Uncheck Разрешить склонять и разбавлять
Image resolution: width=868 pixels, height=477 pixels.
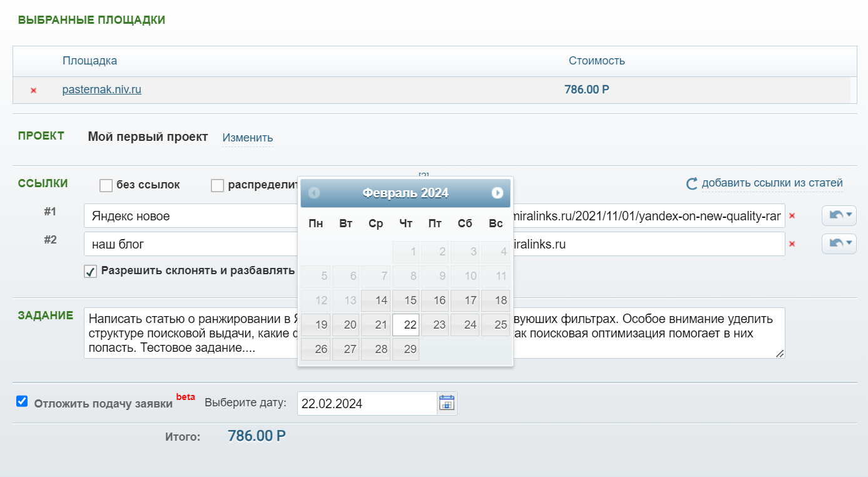click(91, 272)
